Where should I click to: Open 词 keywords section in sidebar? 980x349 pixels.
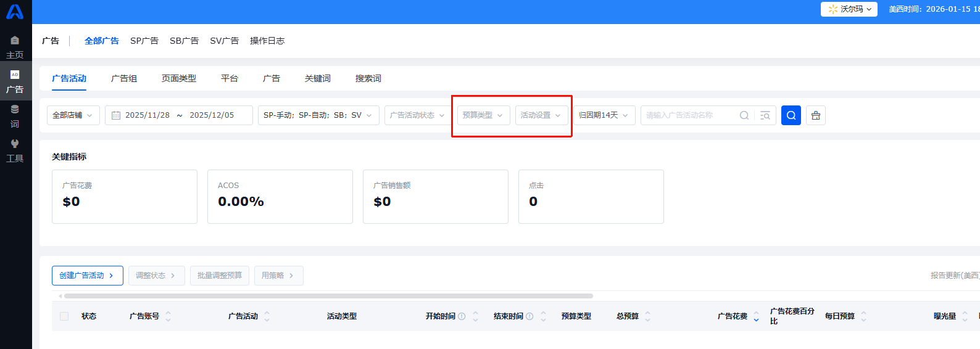click(15, 116)
